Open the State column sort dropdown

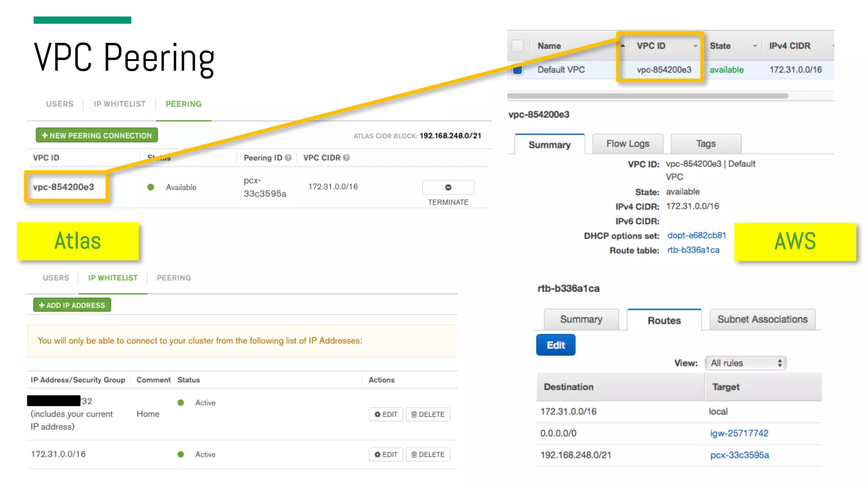point(755,46)
